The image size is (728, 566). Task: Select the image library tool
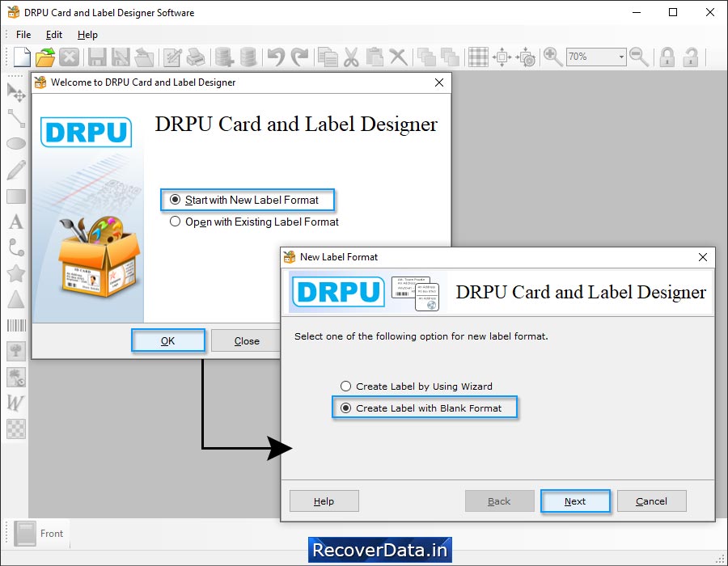pos(16,377)
